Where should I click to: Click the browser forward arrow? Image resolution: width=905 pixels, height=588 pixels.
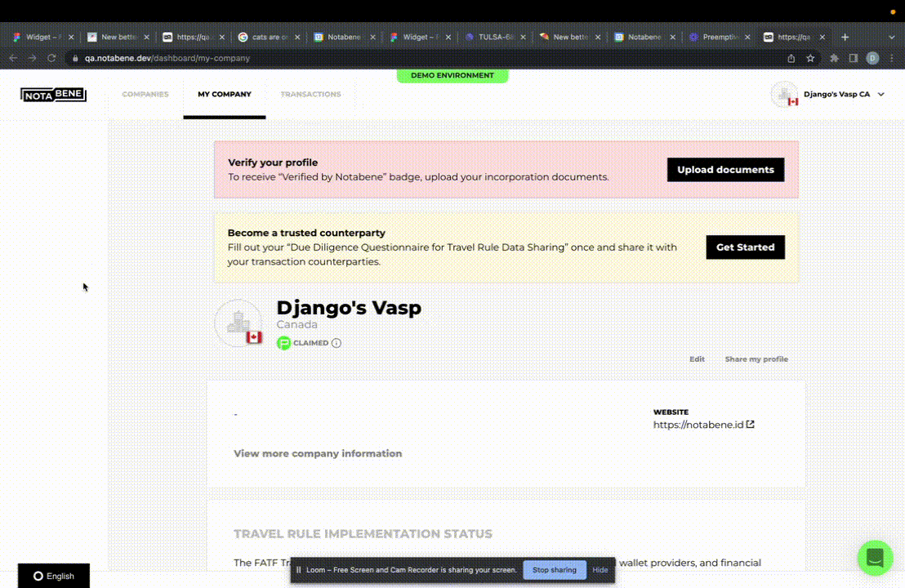coord(33,58)
